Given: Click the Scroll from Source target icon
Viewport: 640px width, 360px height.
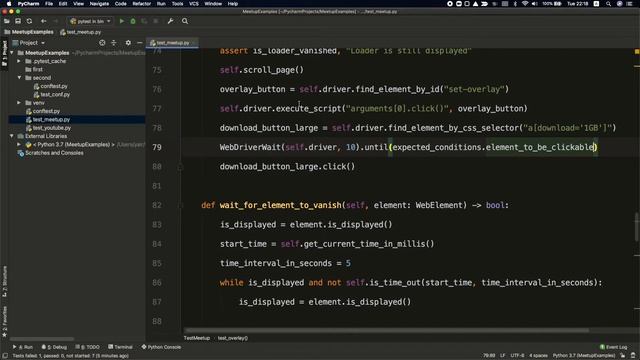Looking at the screenshot, I should pyautogui.click(x=102, y=42).
